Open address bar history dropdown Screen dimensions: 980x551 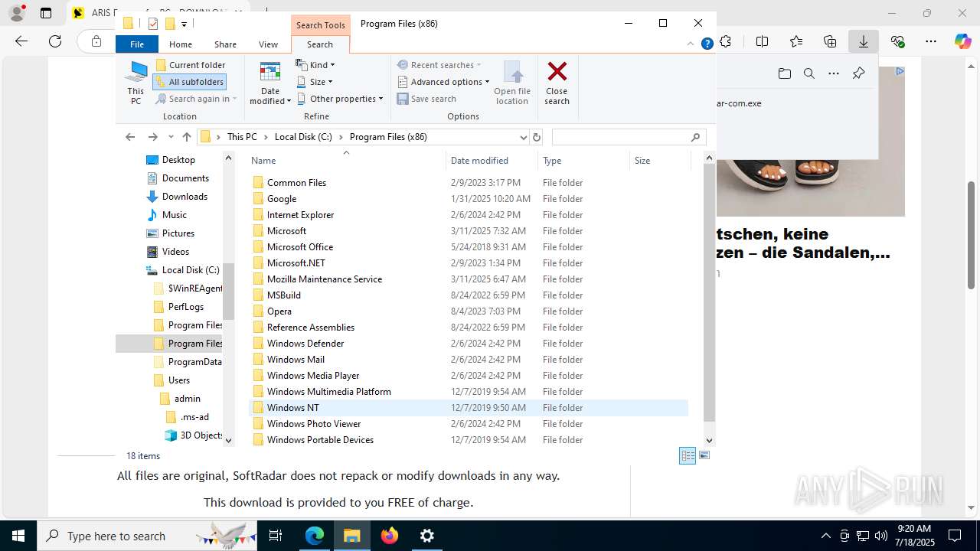(x=524, y=137)
